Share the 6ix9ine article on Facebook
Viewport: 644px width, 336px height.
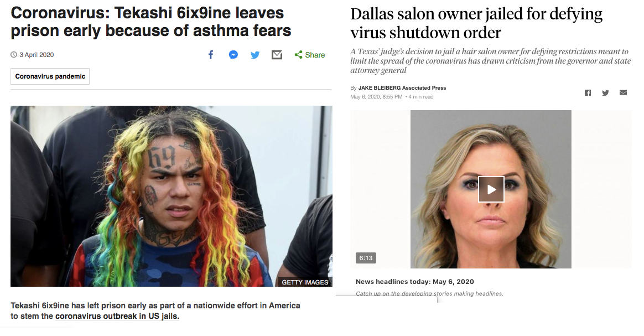[x=211, y=55]
